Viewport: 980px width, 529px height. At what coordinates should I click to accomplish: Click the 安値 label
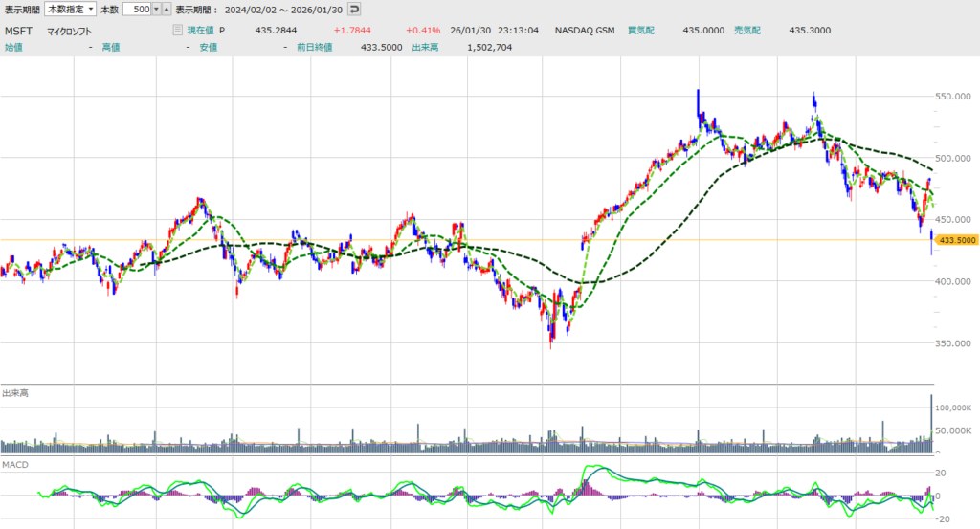pyautogui.click(x=209, y=47)
